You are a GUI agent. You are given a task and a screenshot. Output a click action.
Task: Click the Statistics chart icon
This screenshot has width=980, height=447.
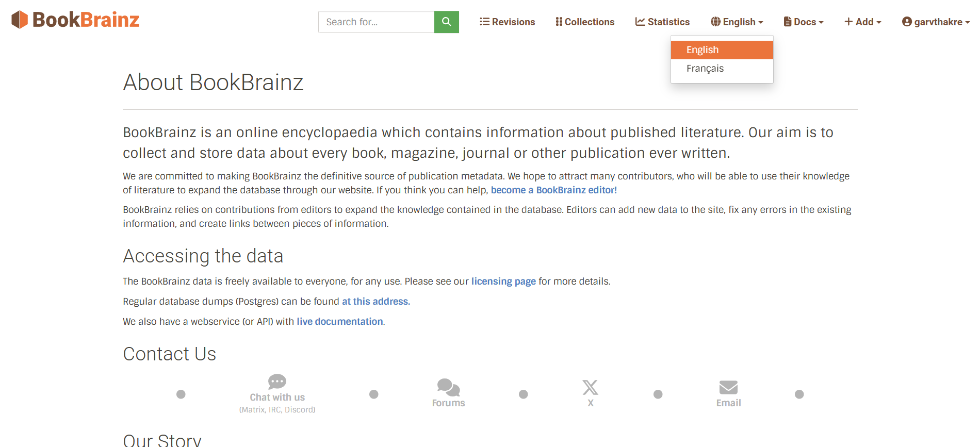pyautogui.click(x=640, y=22)
